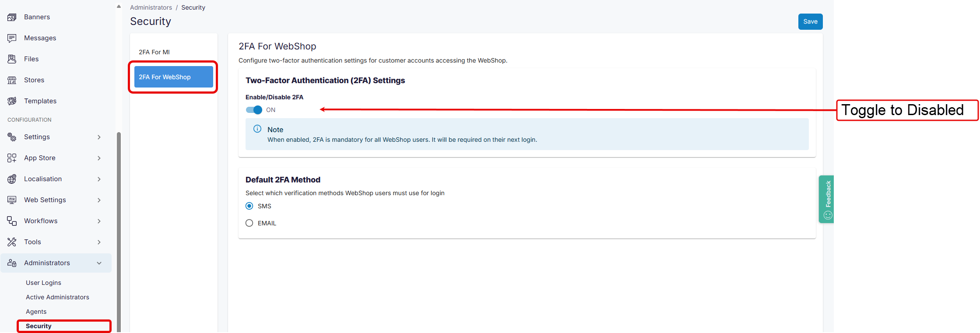980x333 pixels.
Task: Open Security submenu item
Action: [x=39, y=326]
